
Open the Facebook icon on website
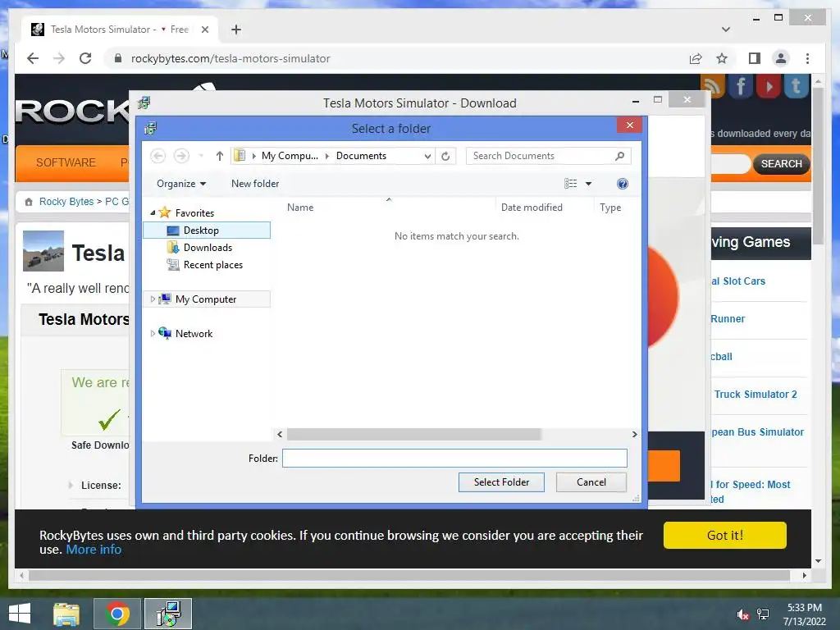point(741,86)
